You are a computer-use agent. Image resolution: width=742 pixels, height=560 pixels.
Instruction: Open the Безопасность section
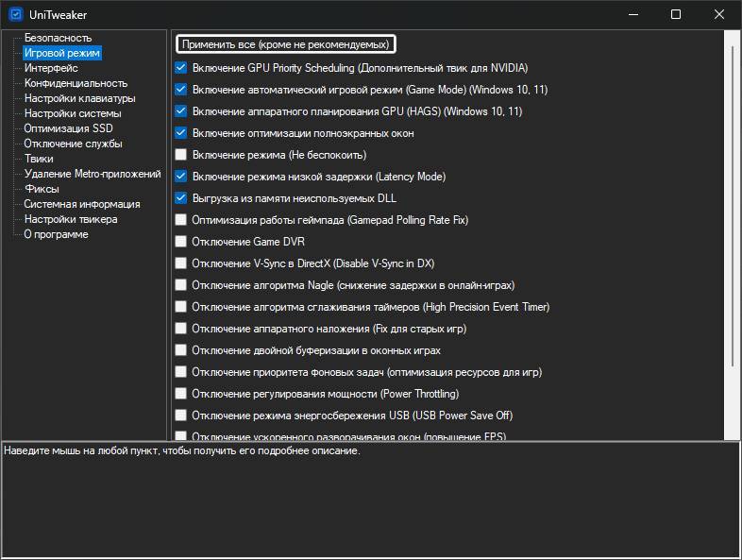pyautogui.click(x=58, y=38)
